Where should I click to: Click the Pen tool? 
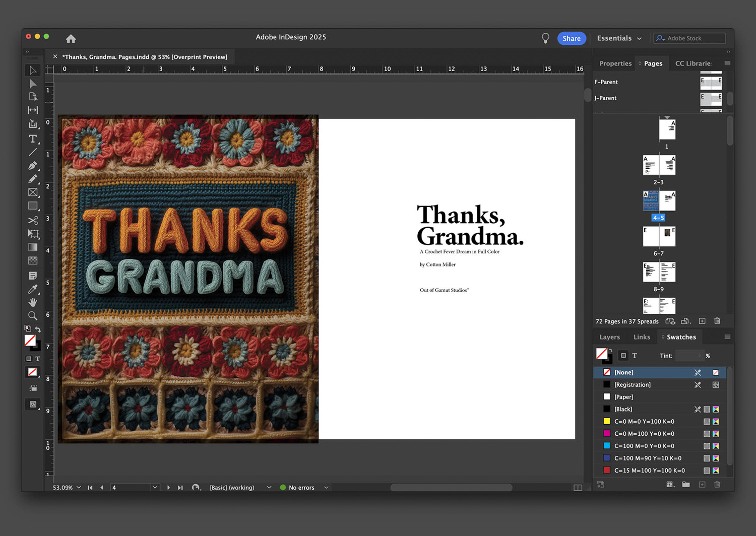click(x=33, y=166)
